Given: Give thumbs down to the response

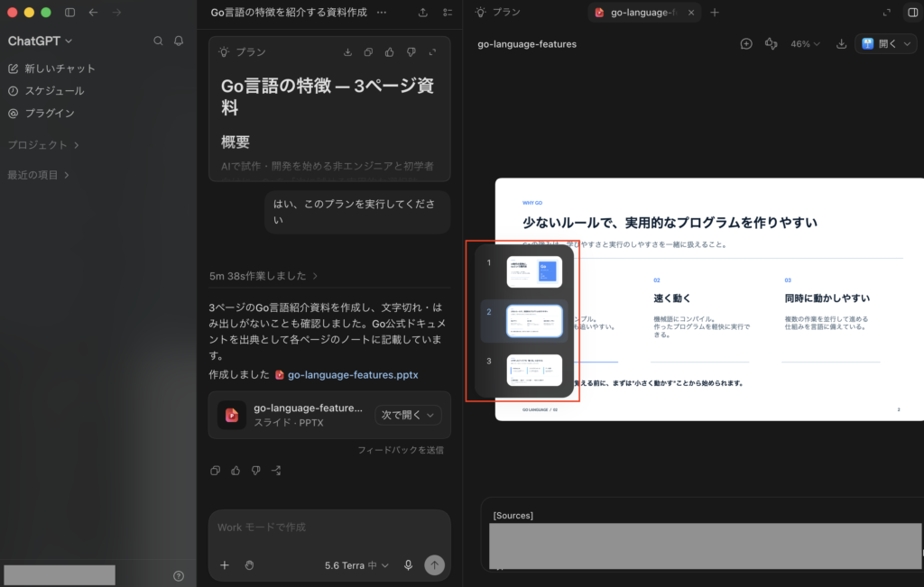Looking at the screenshot, I should [255, 471].
